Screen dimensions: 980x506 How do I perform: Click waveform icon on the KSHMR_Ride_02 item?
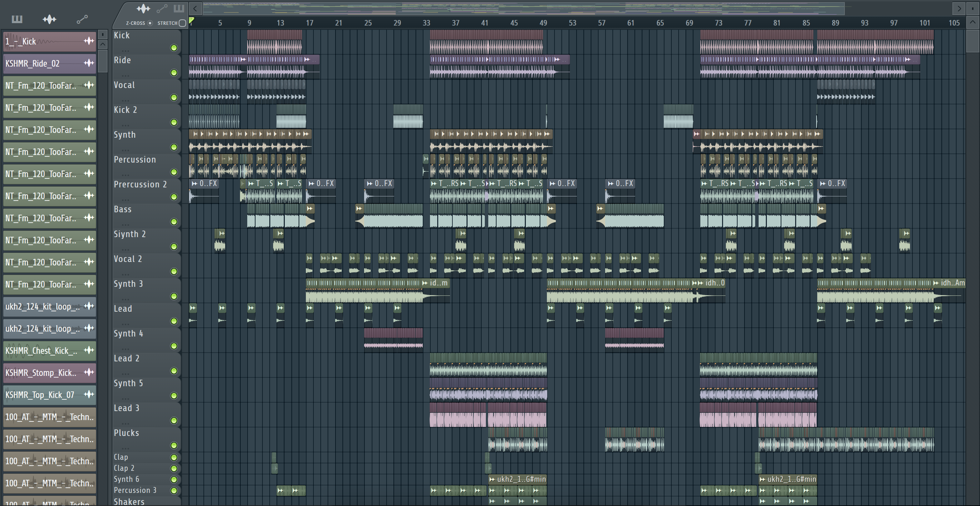click(89, 63)
